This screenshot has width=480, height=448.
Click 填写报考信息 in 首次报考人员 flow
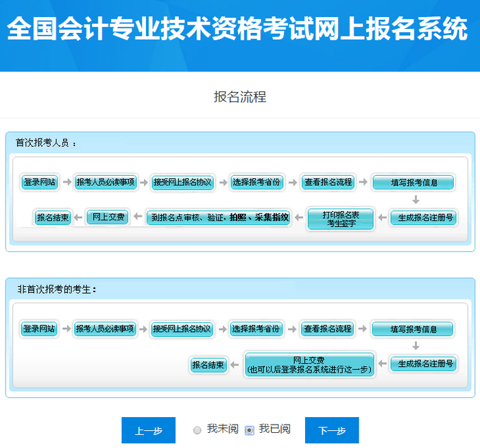(x=413, y=182)
